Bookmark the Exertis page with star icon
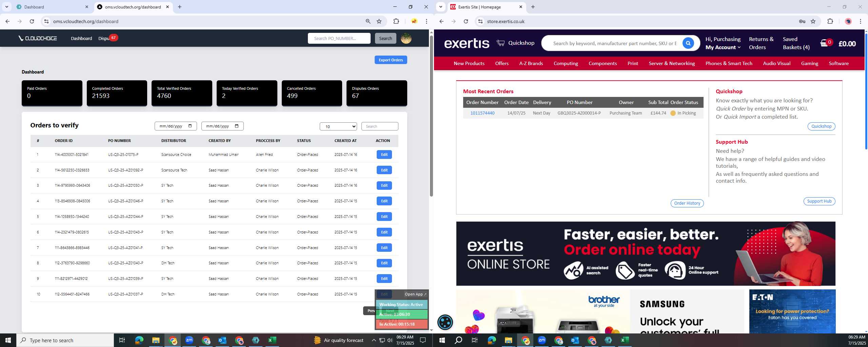This screenshot has height=347, width=868. [x=813, y=21]
